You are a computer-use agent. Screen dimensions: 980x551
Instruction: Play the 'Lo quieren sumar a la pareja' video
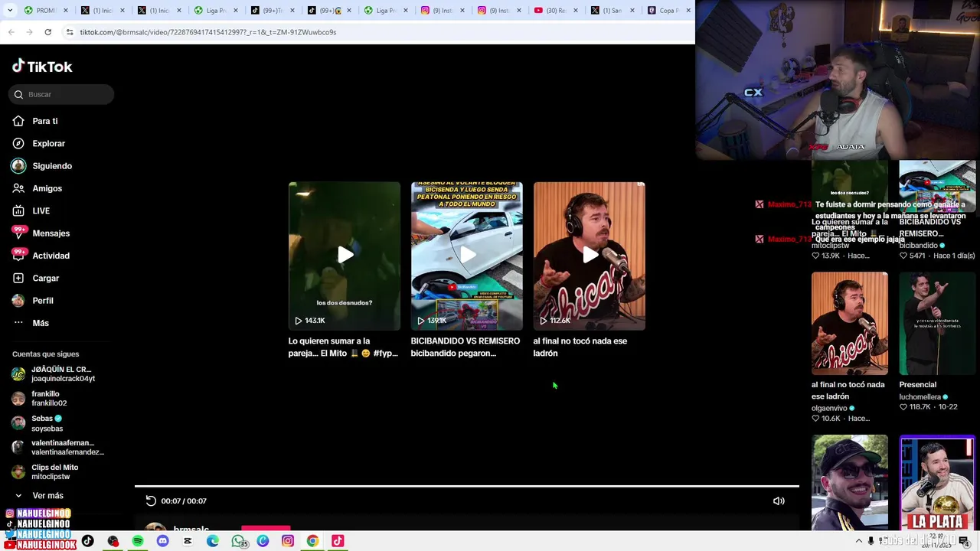click(345, 256)
